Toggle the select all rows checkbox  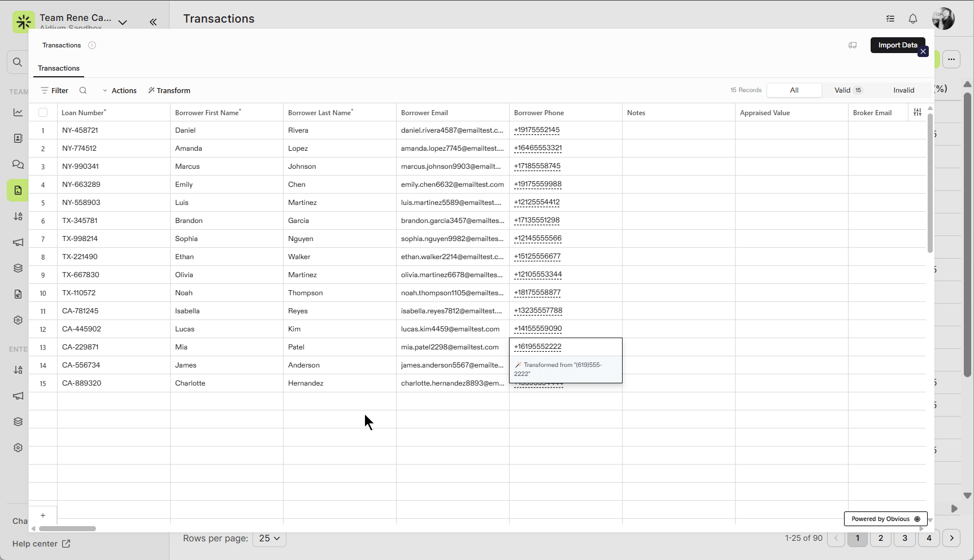tap(43, 112)
